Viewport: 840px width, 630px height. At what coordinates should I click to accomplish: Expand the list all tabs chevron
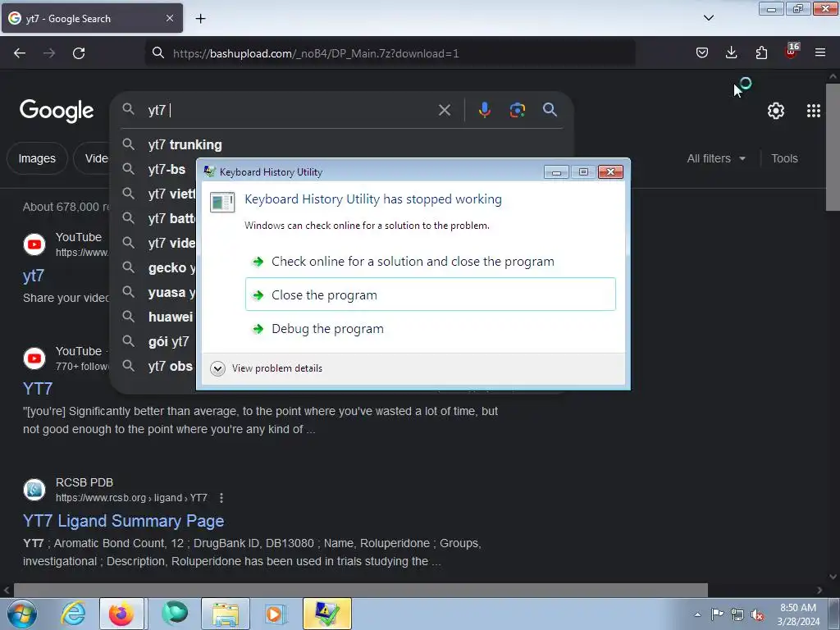click(x=708, y=18)
